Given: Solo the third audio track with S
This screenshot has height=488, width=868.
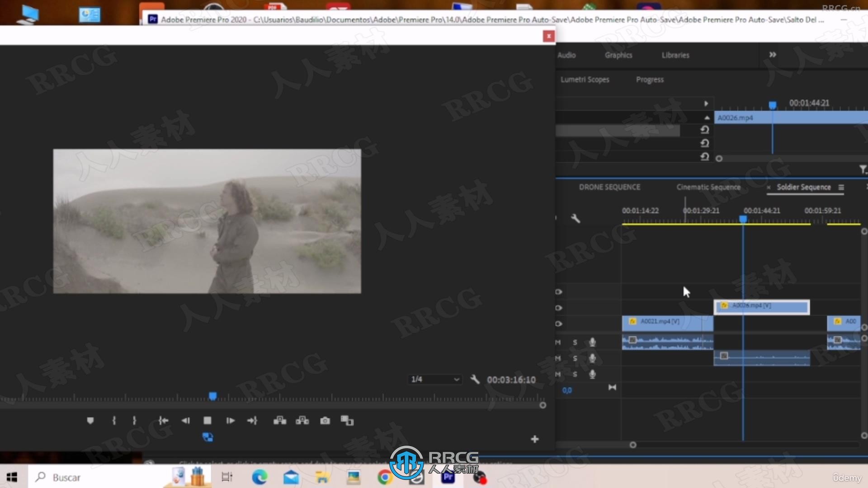Looking at the screenshot, I should point(575,374).
